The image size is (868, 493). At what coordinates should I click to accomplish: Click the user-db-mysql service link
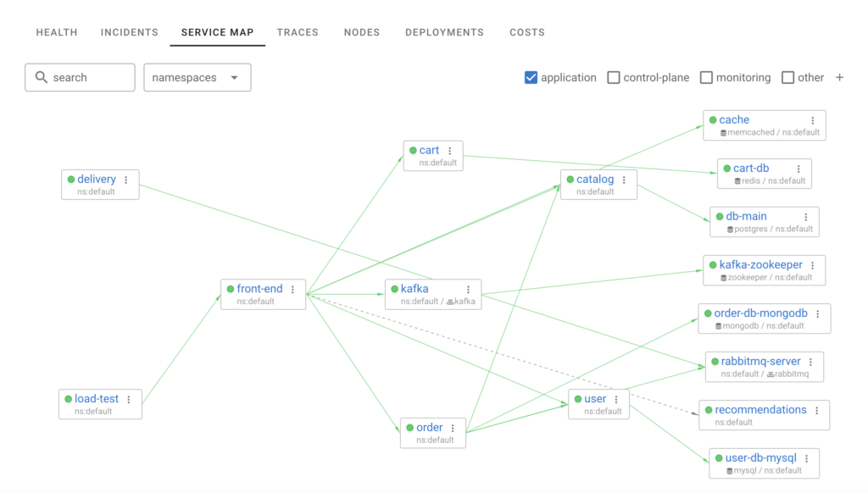pyautogui.click(x=761, y=457)
